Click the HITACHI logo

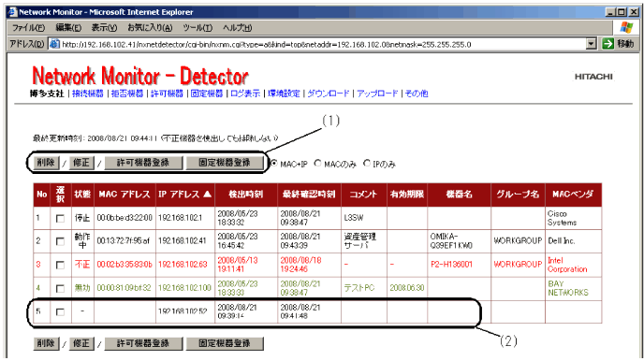(x=593, y=77)
